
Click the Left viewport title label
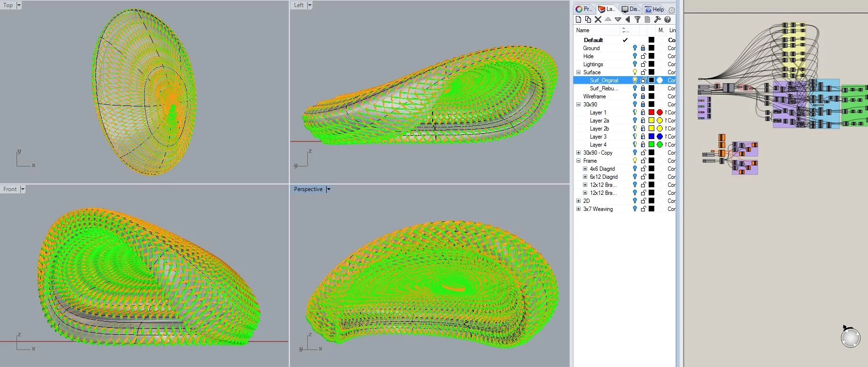tap(299, 5)
